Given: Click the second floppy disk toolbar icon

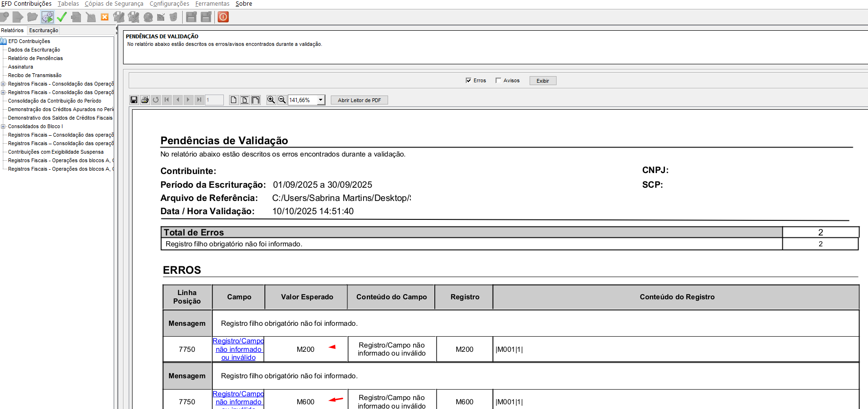Looking at the screenshot, I should click(x=206, y=17).
